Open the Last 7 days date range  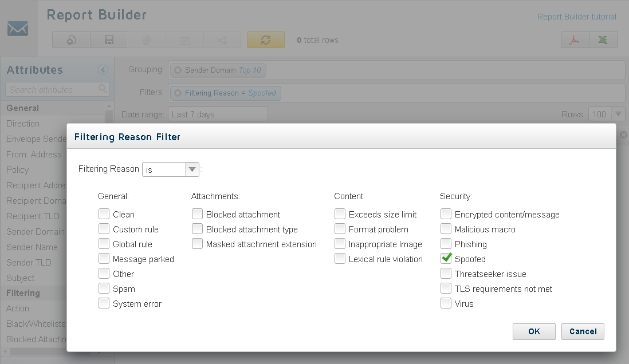(x=218, y=114)
